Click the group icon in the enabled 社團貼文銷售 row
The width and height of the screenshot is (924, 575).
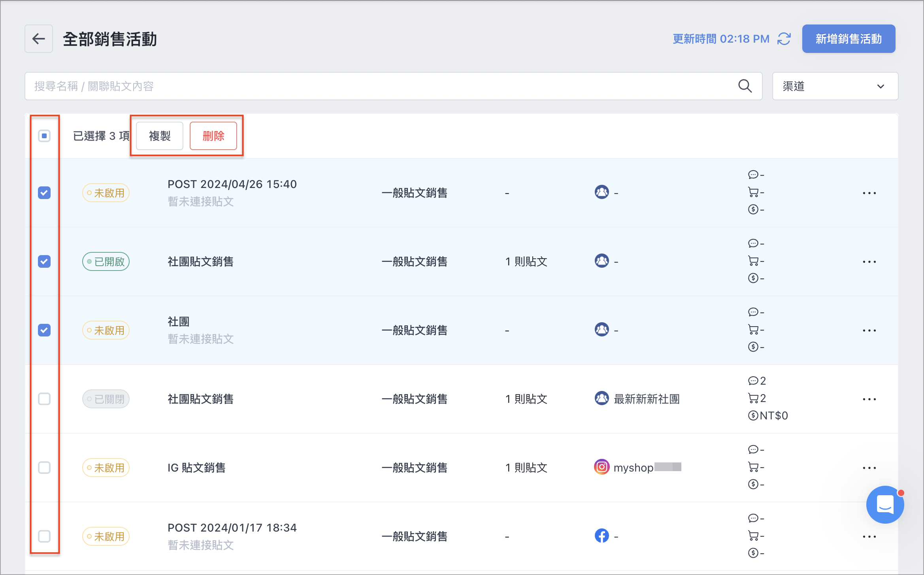pos(602,261)
